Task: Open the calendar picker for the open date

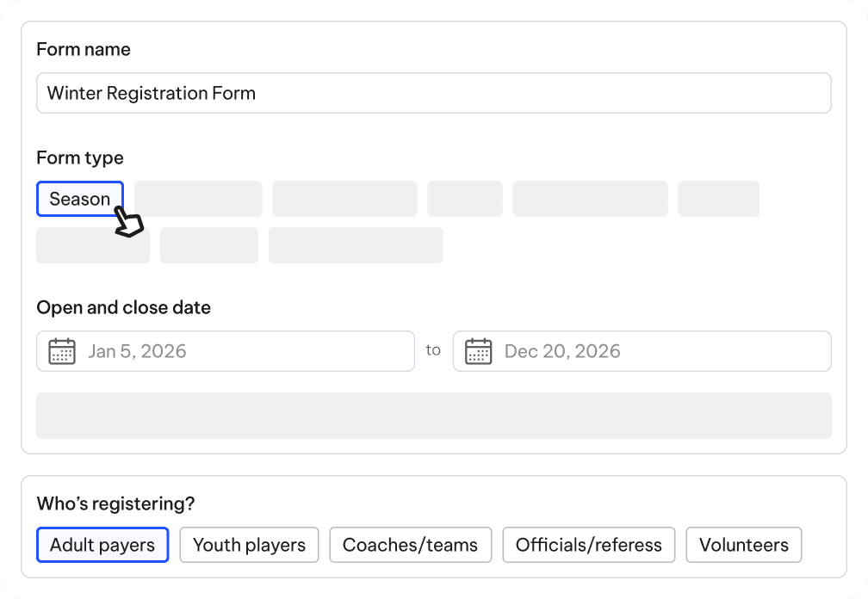Action: click(x=61, y=351)
